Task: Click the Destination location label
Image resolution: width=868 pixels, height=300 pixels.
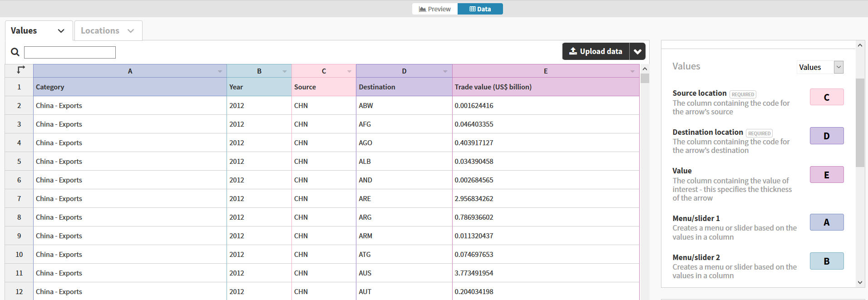Action: (x=708, y=132)
